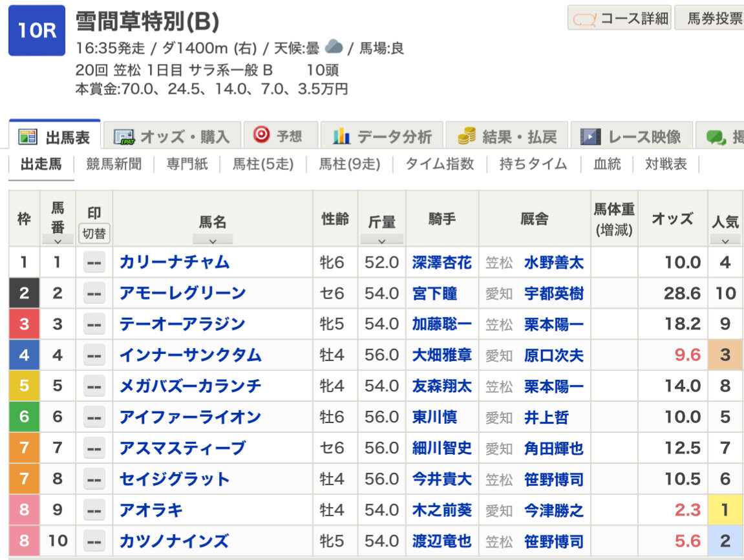744x560 pixels.
Task: Click the 10R race number badge
Action: point(37,30)
